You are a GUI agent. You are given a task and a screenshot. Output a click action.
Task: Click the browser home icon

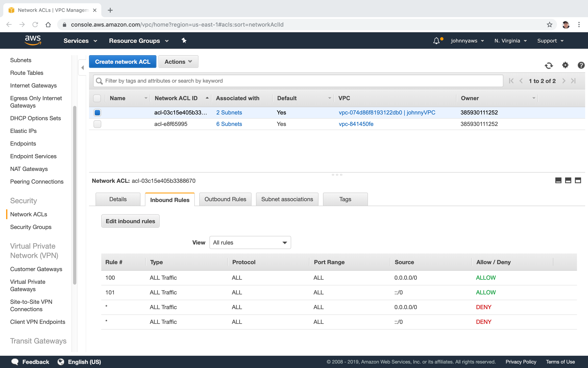48,25
